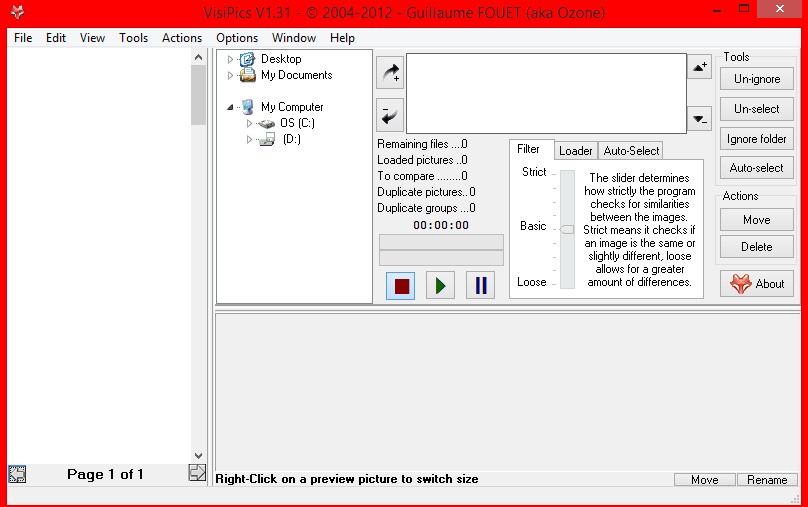Open the Options menu
Image resolution: width=808 pixels, height=507 pixels.
point(237,38)
